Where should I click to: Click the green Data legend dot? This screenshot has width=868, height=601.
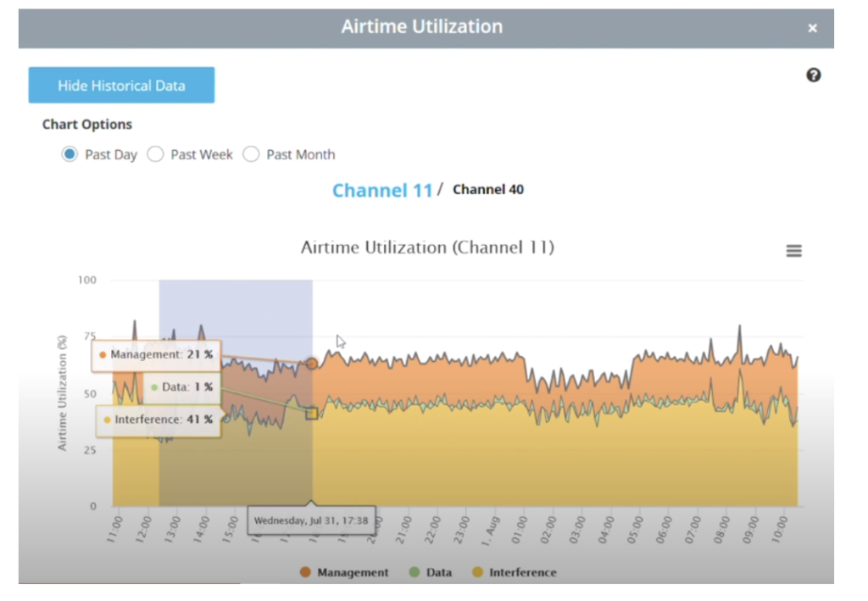click(414, 572)
